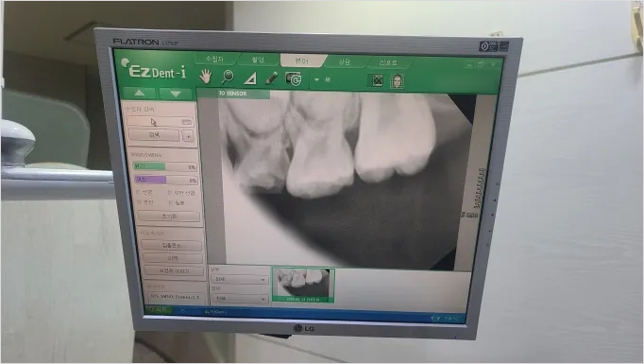This screenshot has width=644, height=364.
Task: Open the 상담 consultation tab
Action: 345,61
